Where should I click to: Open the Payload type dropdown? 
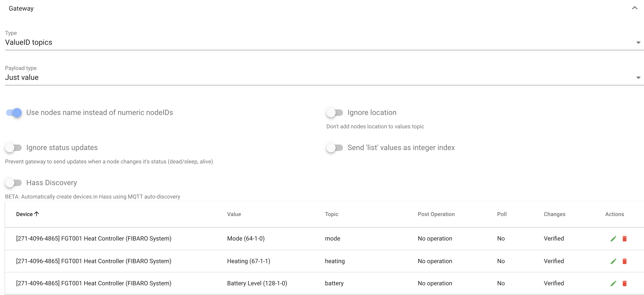(x=321, y=78)
